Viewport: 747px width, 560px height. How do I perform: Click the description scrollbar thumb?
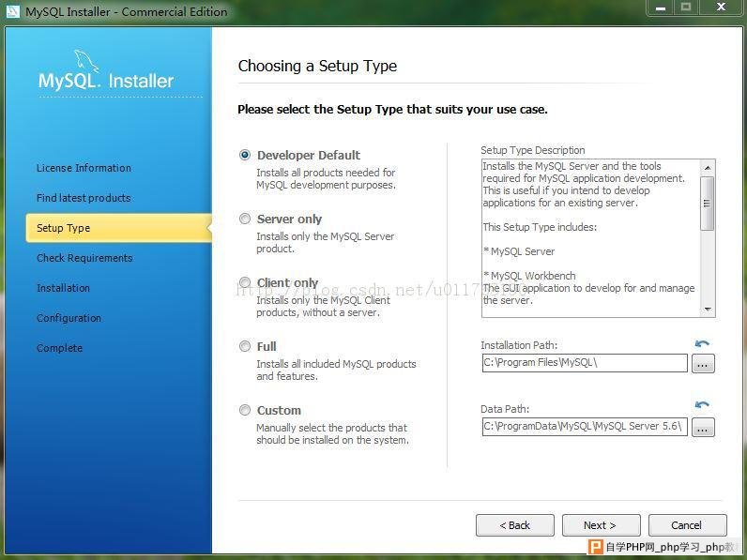(708, 204)
